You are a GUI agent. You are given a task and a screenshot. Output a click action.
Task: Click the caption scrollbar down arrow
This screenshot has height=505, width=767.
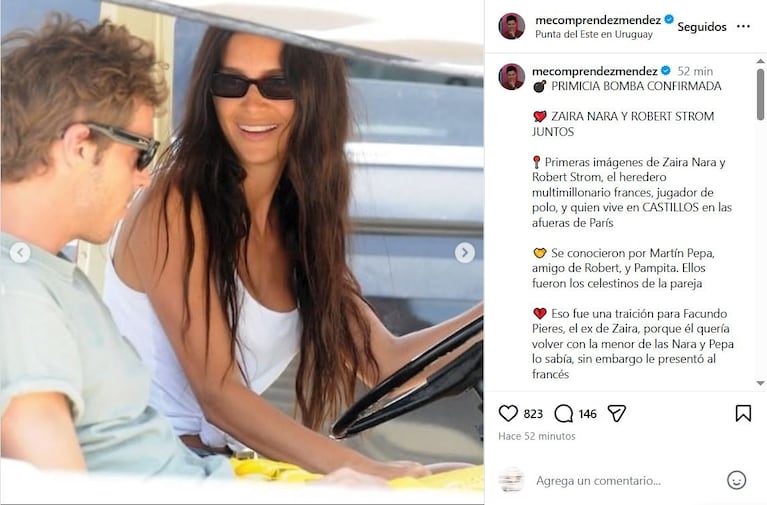point(760,383)
